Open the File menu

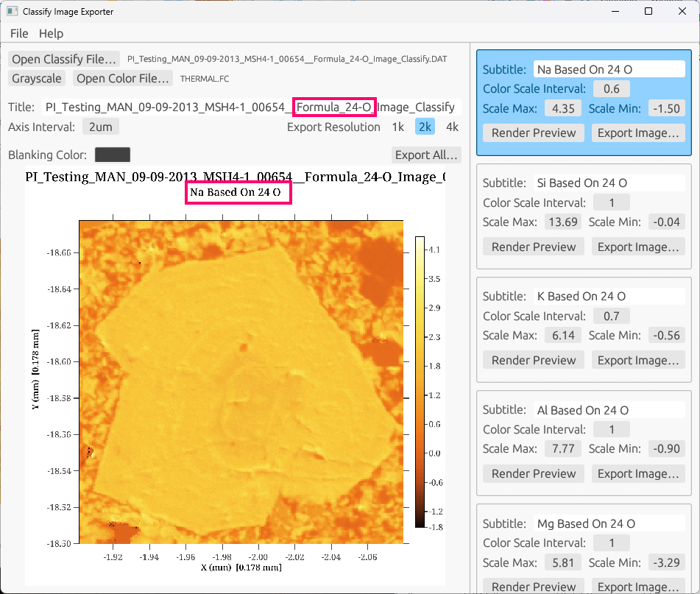19,33
